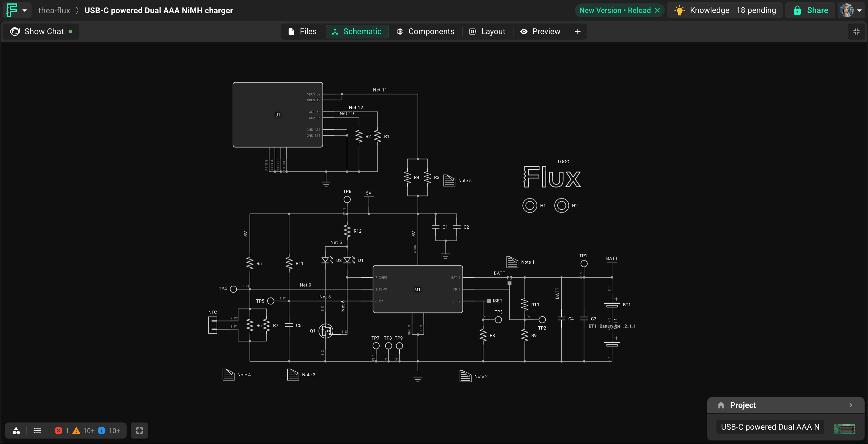Select the NTC connector symbol

[213, 325]
